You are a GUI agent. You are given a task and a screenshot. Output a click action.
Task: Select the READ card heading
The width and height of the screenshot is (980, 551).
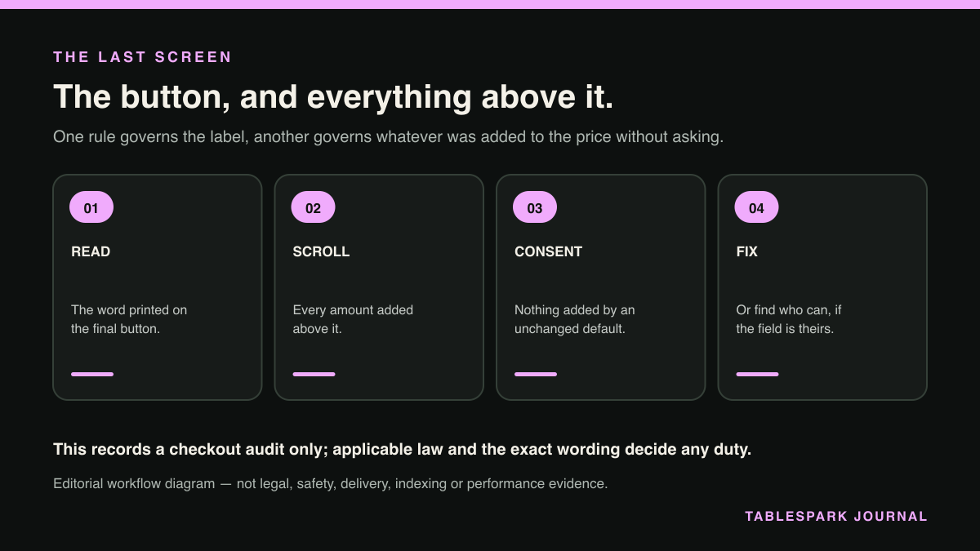pyautogui.click(x=91, y=251)
